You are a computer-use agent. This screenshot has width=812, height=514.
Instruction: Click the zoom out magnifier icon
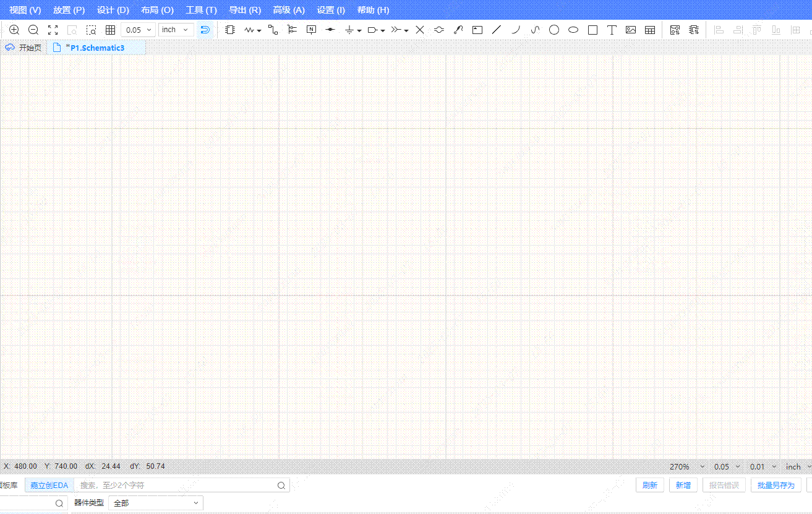click(x=33, y=30)
